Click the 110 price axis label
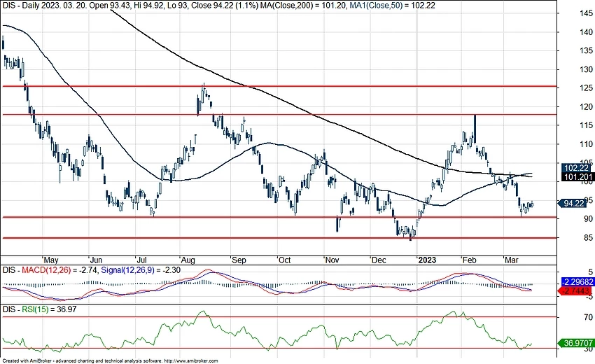595x364 pixels. click(586, 144)
